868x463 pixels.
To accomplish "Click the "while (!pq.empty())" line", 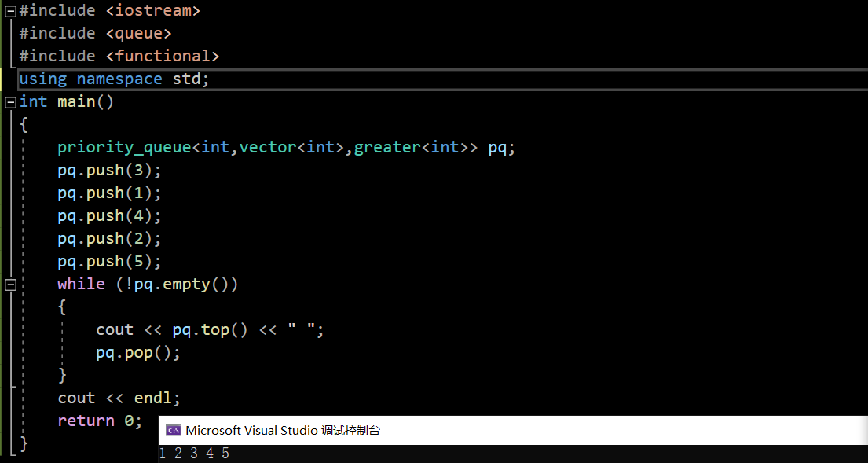I will [x=148, y=284].
